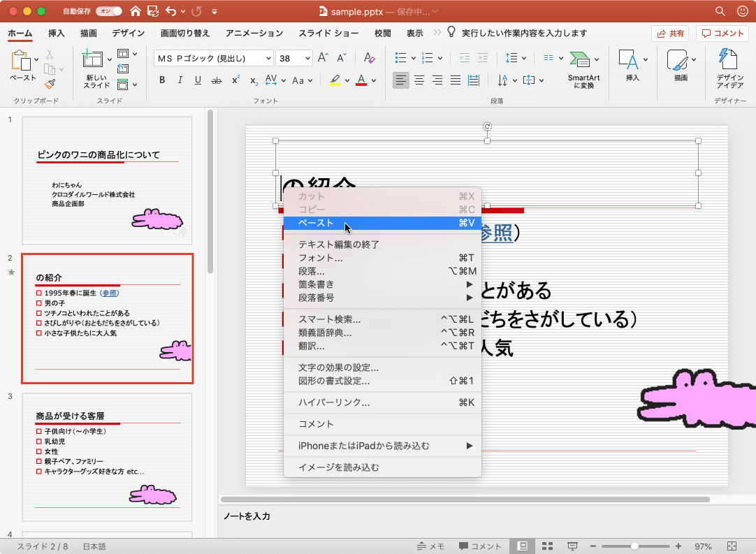Screen dimensions: 756x554
Task: Click the Clear Formatting icon
Action: 370,58
